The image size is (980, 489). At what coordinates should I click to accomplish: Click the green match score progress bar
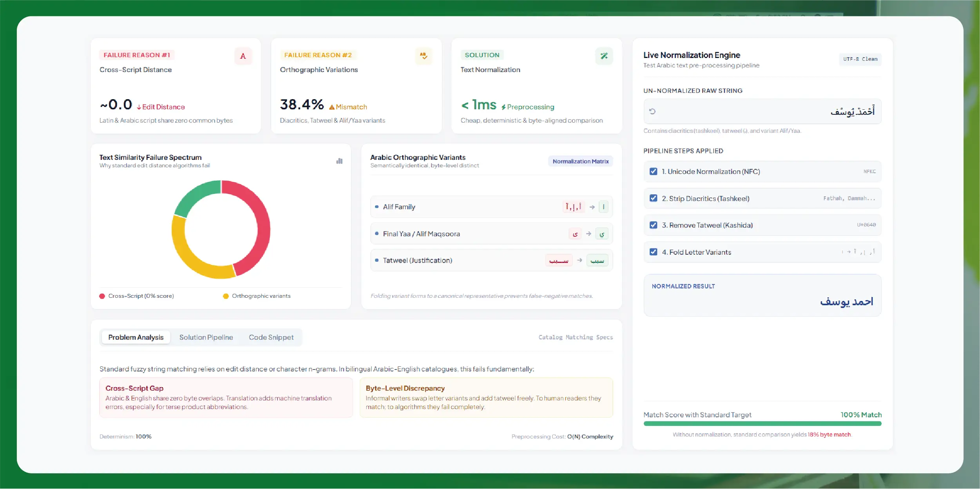point(762,424)
